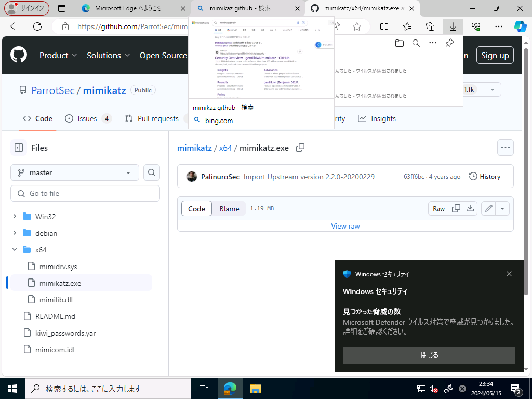Switch to Microsoft Edge welcome tab
Image resolution: width=532 pixels, height=399 pixels.
click(x=134, y=8)
